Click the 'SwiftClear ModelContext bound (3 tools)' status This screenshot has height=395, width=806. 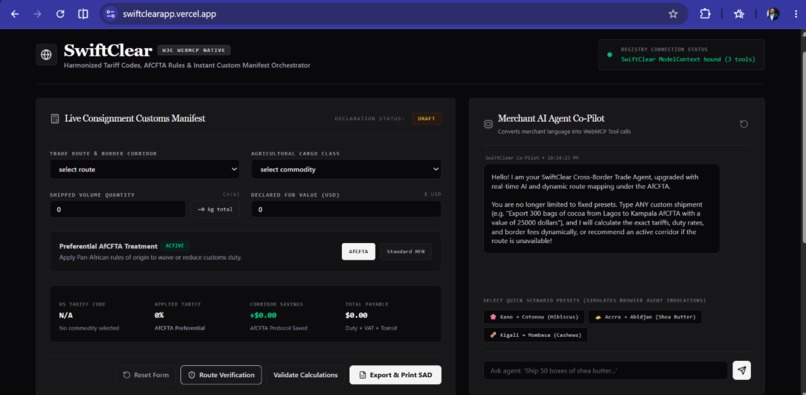(x=688, y=59)
